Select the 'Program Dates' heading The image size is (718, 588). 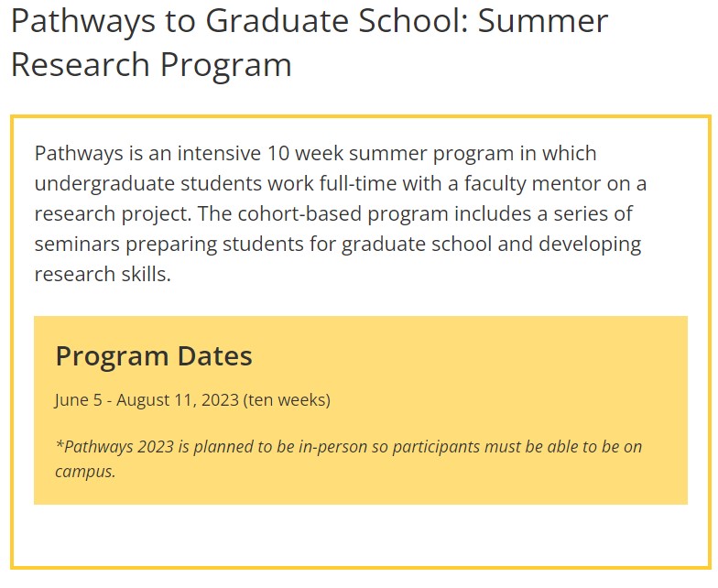tap(154, 355)
